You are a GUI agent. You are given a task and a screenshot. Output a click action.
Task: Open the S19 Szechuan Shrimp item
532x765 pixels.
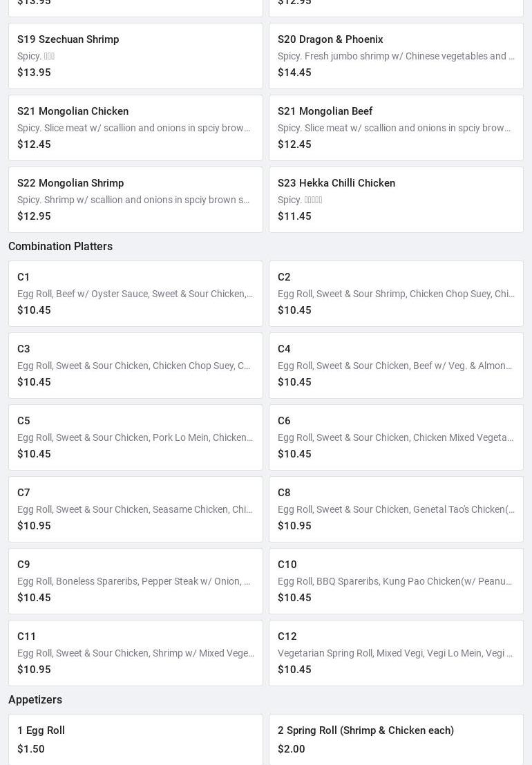click(x=135, y=56)
